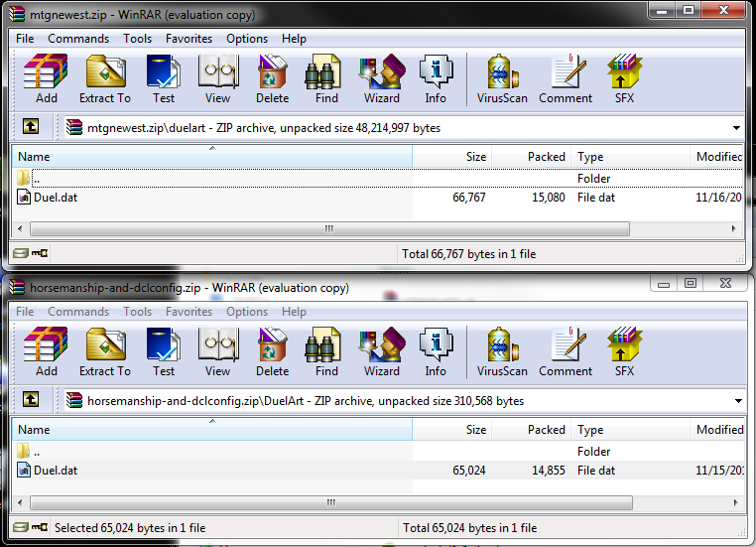
Task: Open Help menu in horsemanship-and-dclconfig.zip window
Action: coord(294,312)
